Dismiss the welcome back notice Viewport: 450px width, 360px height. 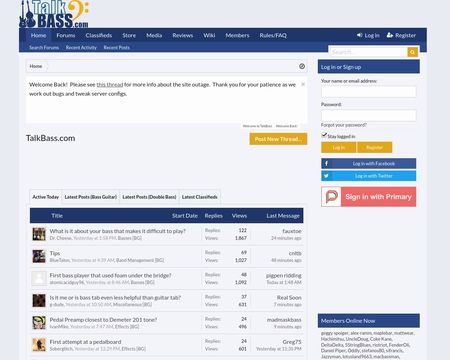(x=303, y=84)
